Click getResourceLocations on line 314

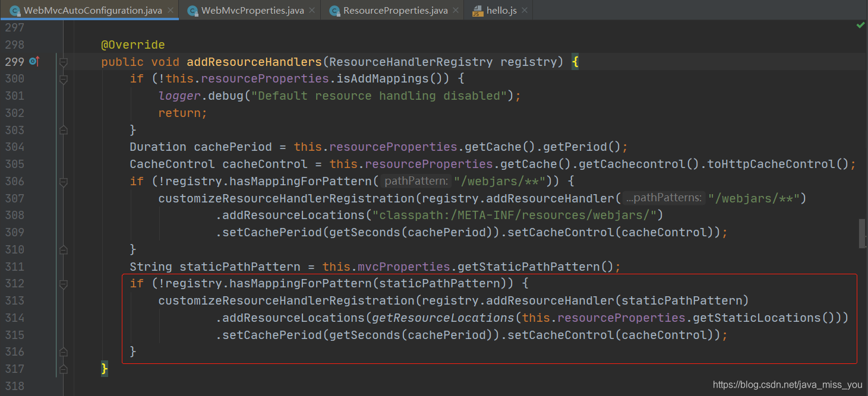[443, 318]
